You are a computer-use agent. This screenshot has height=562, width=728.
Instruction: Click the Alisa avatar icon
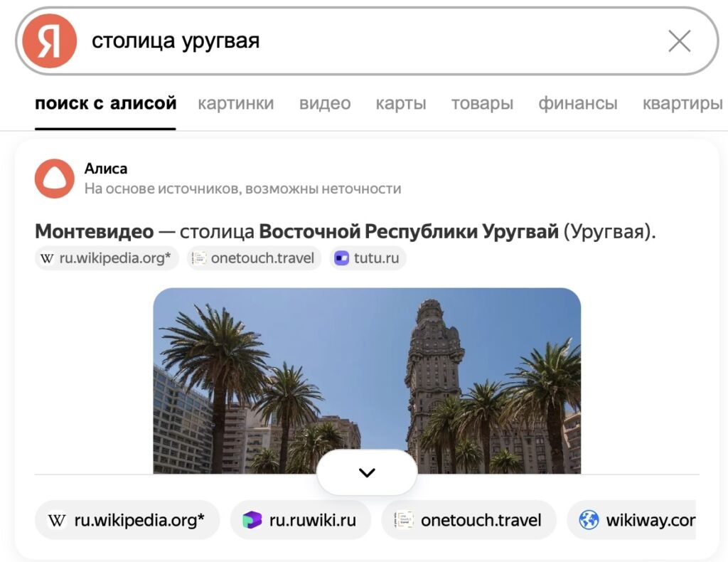point(54,179)
